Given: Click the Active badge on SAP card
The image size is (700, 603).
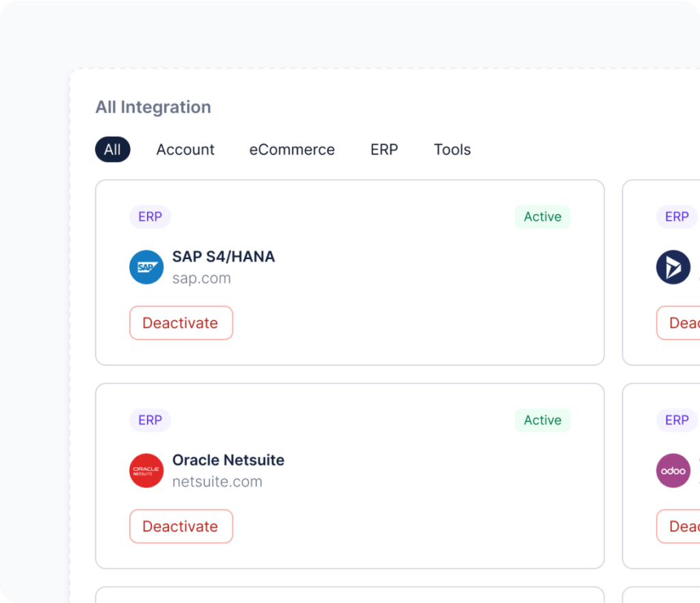Looking at the screenshot, I should click(542, 217).
